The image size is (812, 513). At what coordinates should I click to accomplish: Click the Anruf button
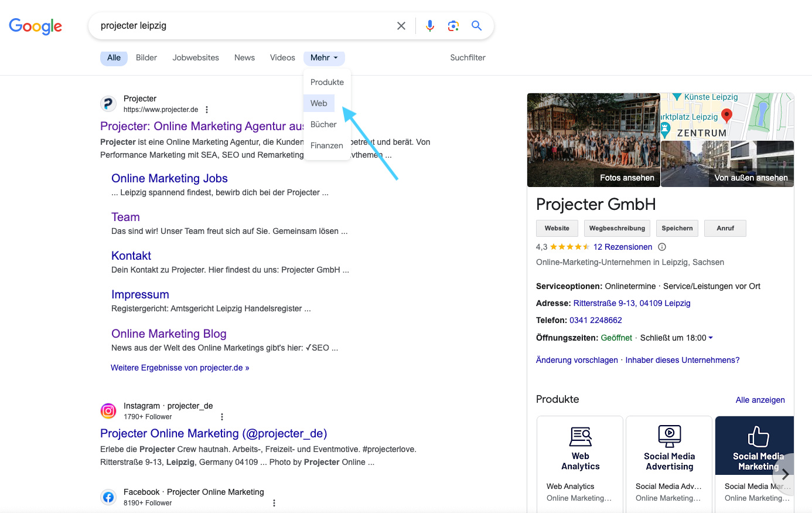[725, 228]
